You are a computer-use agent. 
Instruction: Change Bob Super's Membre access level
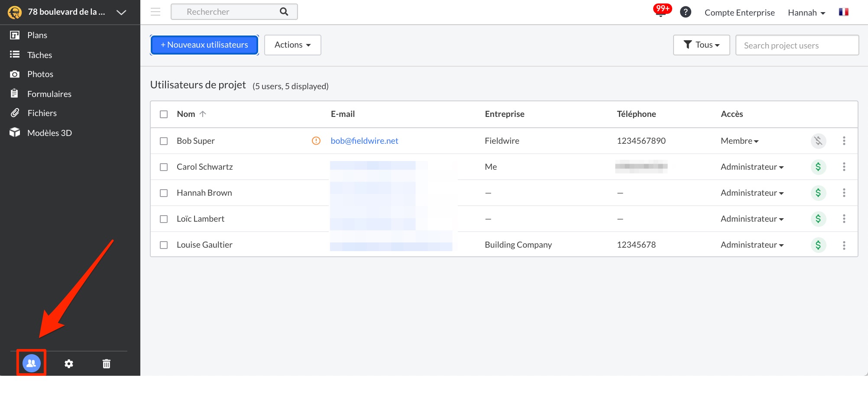(x=739, y=141)
